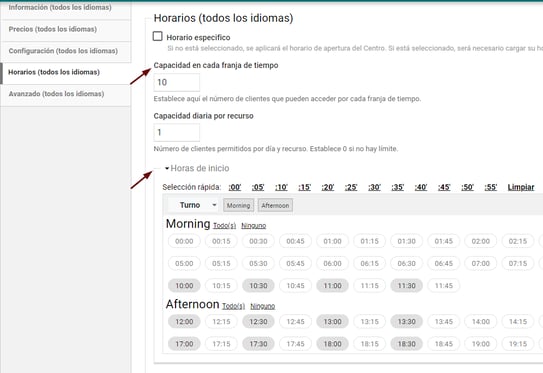
Task: Toggle the 05:00 time slot
Action: click(184, 264)
